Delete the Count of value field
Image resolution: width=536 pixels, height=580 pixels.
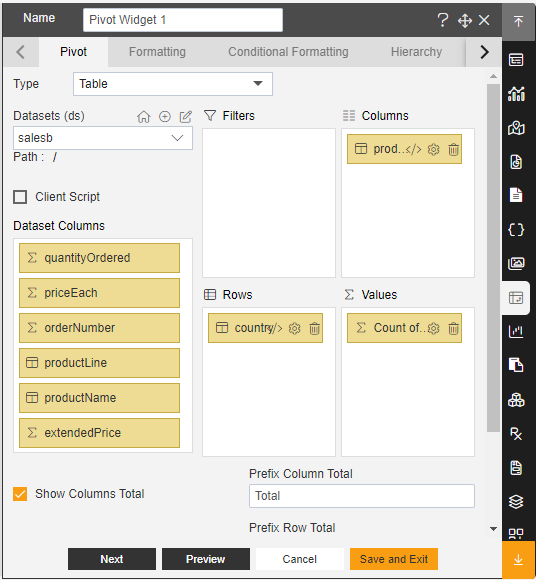point(454,328)
